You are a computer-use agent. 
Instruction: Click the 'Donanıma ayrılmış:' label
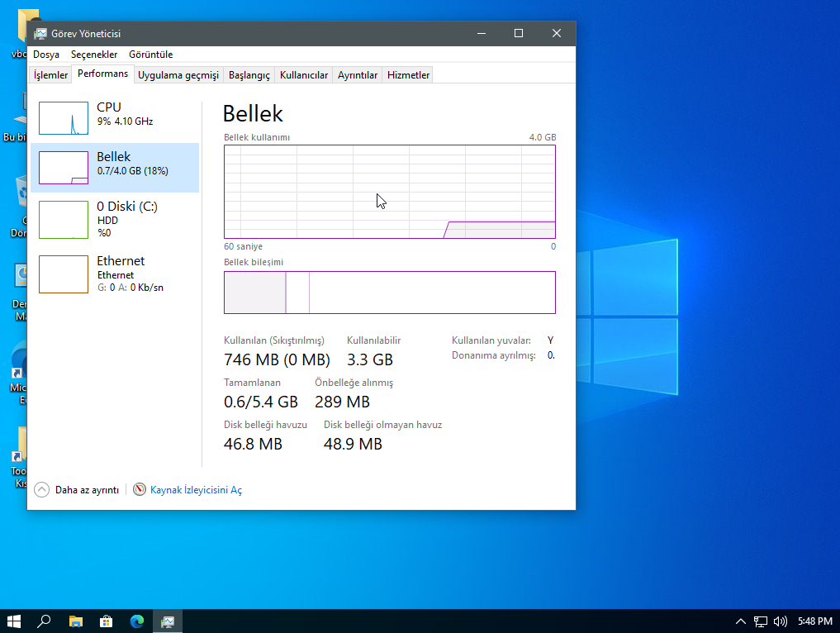[x=493, y=356]
